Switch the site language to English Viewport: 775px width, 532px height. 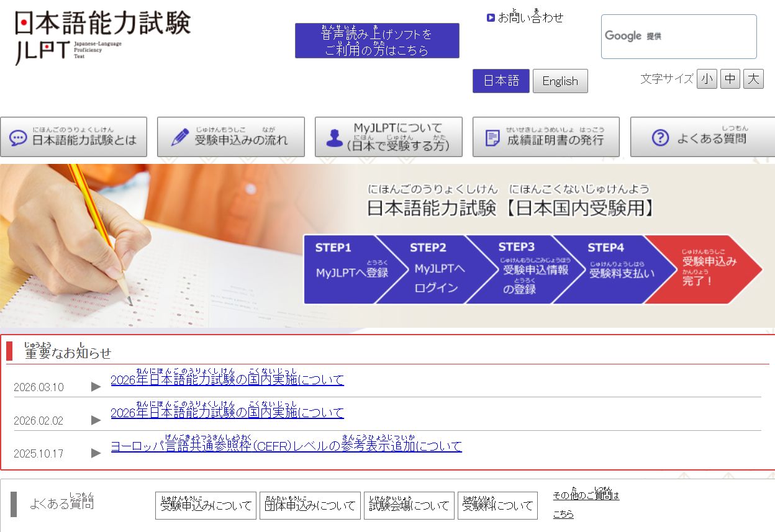tap(560, 81)
